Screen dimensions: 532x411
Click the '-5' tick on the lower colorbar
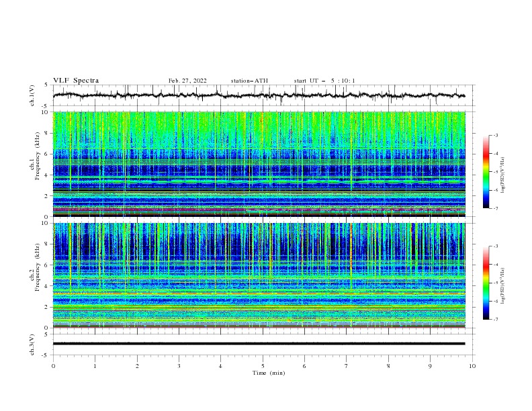495,283
